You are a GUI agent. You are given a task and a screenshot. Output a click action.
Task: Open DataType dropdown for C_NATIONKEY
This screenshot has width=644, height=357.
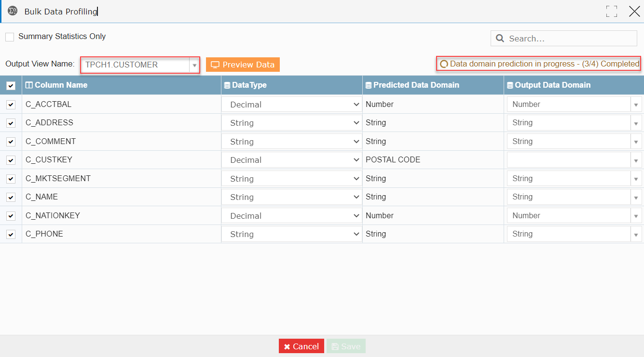(x=292, y=216)
